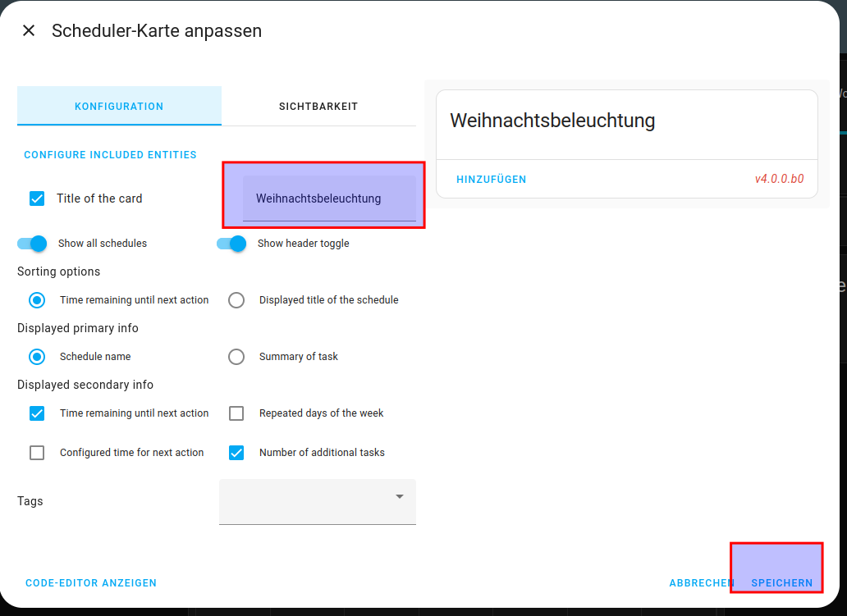
Task: Click the card title text field
Action: (328, 198)
